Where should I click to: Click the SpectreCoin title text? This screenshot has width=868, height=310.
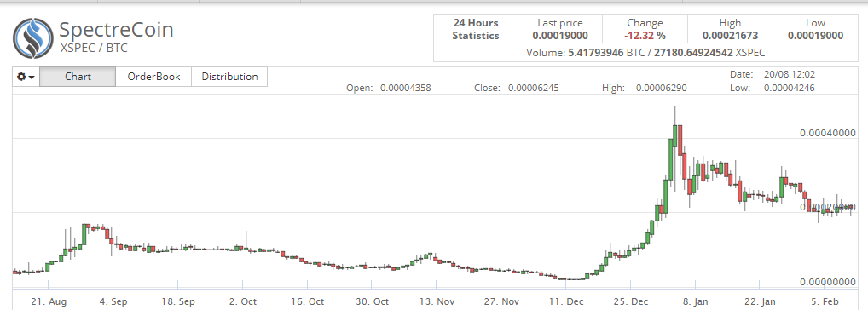tap(116, 29)
